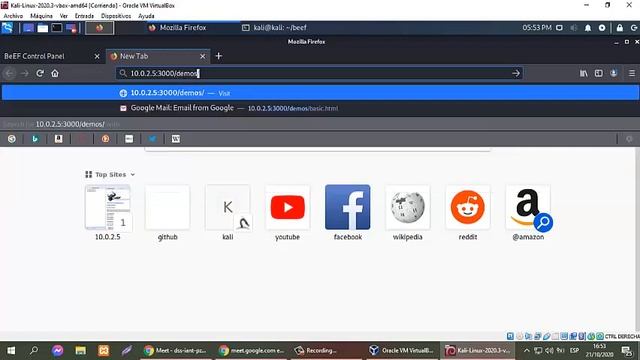Open the Firefox hamburger menu
Viewport: 640px width, 360px height.
click(x=631, y=73)
